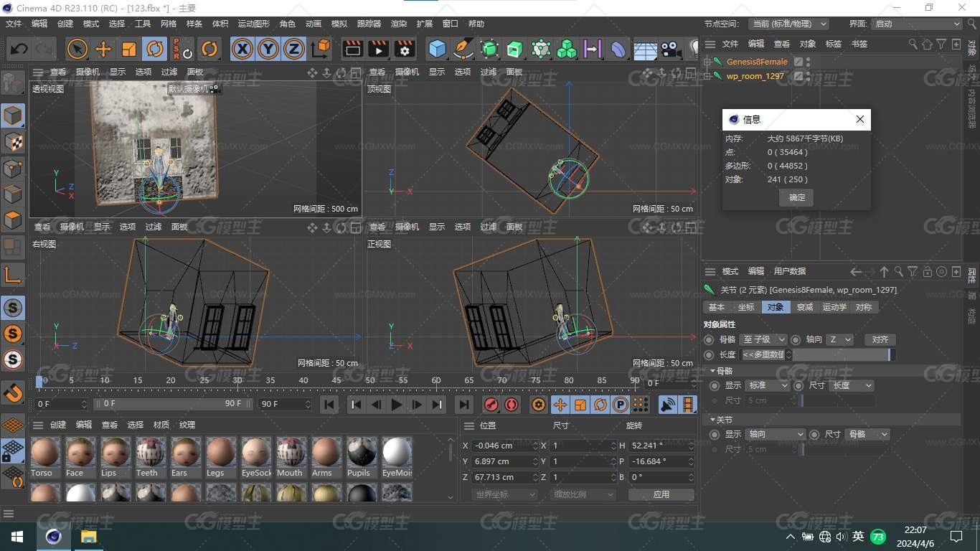980x551 pixels.
Task: Click the Undo arrow icon
Action: [x=19, y=49]
